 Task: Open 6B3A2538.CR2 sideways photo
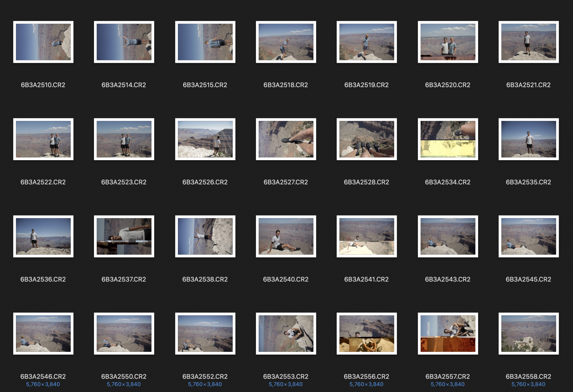(x=205, y=236)
